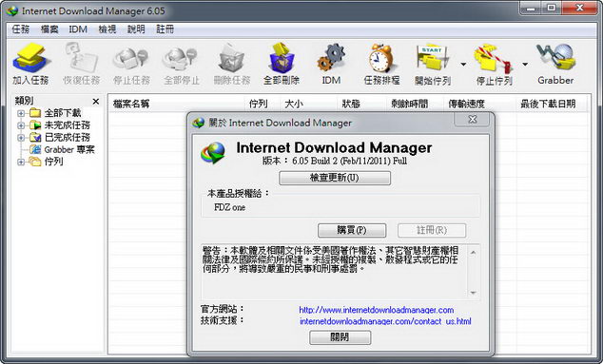Open the contact_us.html support link
This screenshot has height=364, width=603.
pyautogui.click(x=385, y=321)
